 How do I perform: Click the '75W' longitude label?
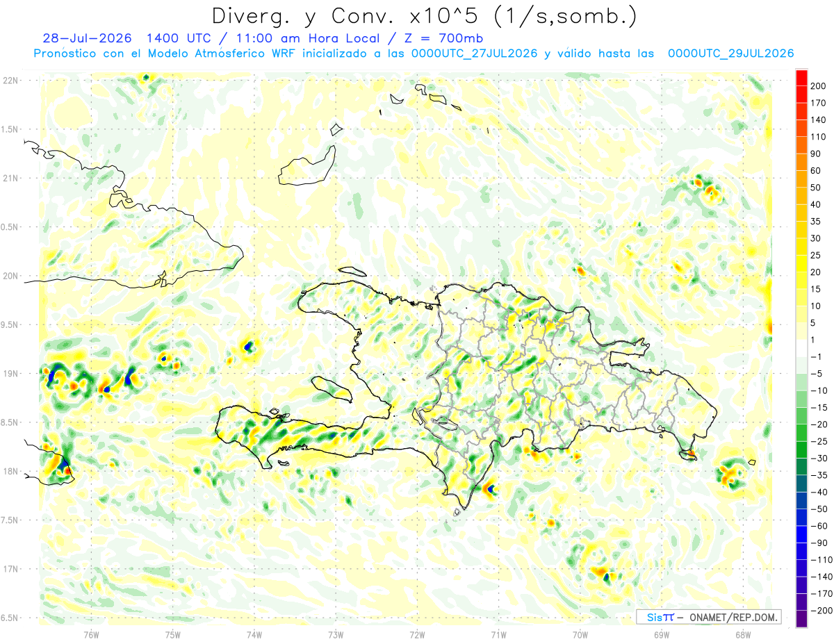173,634
